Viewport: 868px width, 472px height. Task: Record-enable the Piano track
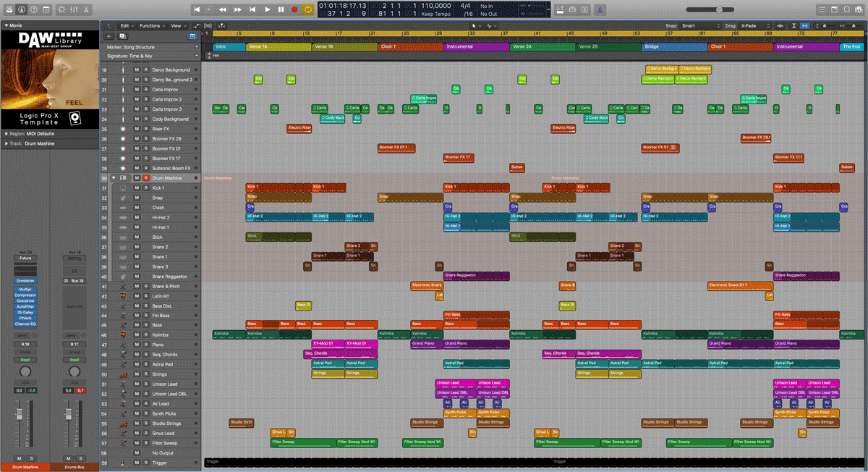point(145,345)
